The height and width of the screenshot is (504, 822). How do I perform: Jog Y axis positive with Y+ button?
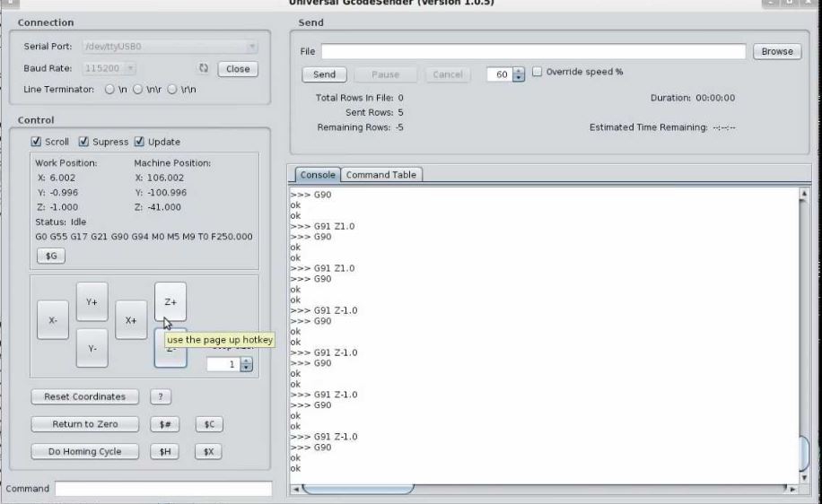click(x=92, y=301)
